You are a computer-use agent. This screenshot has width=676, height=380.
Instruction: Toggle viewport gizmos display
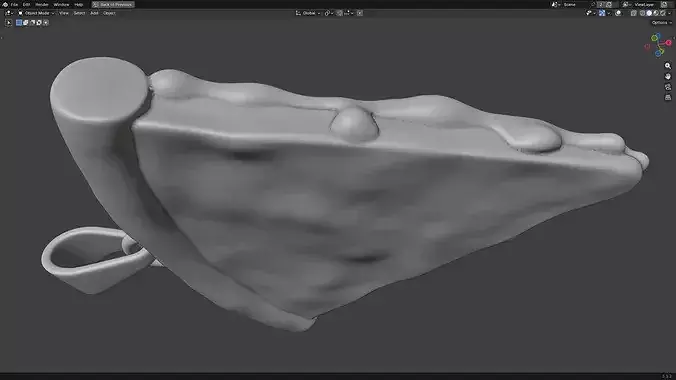(602, 13)
